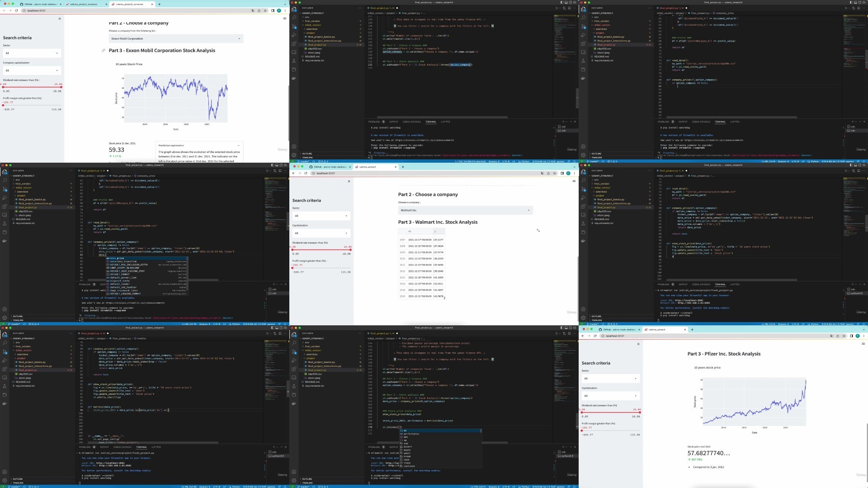Toggle secondary sidebar in VS Code highlighting option_company
Image resolution: width=868 pixels, height=488 pixels.
point(571,2)
